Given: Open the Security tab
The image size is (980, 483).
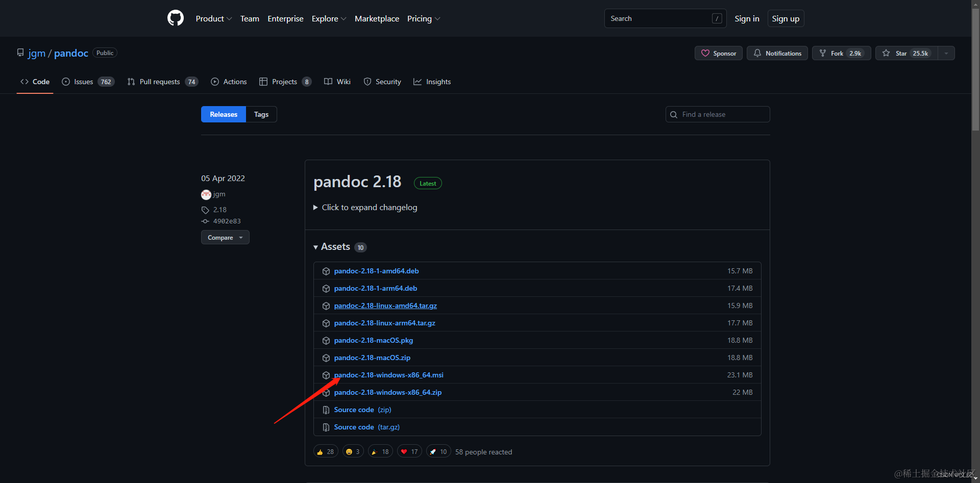Looking at the screenshot, I should [x=382, y=82].
